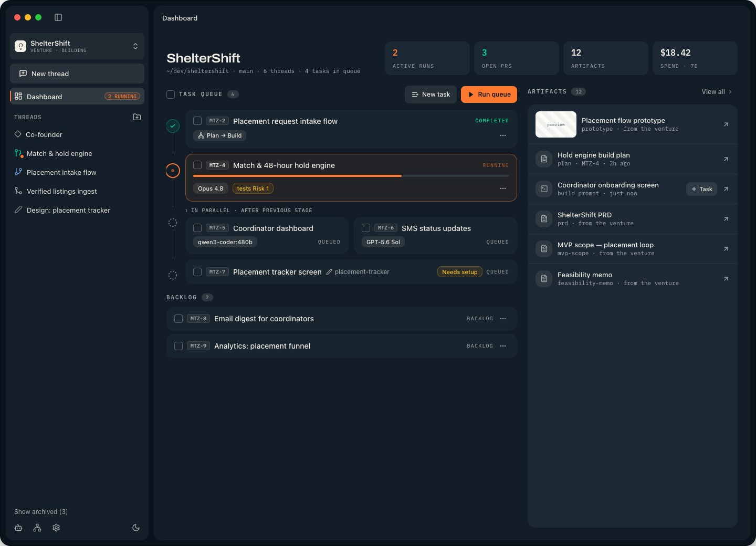The image size is (756, 546).
Task: Toggle the sidebar panel icon
Action: coord(58,17)
